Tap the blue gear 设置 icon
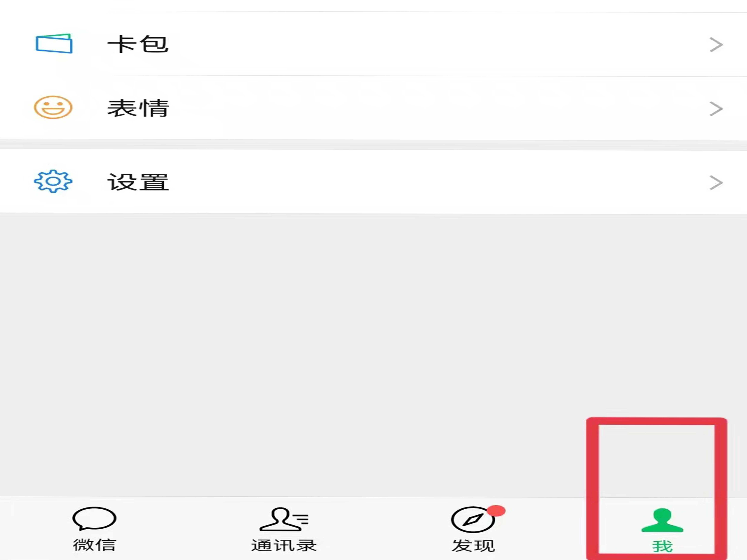Screen dimensions: 747x560 [53, 181]
